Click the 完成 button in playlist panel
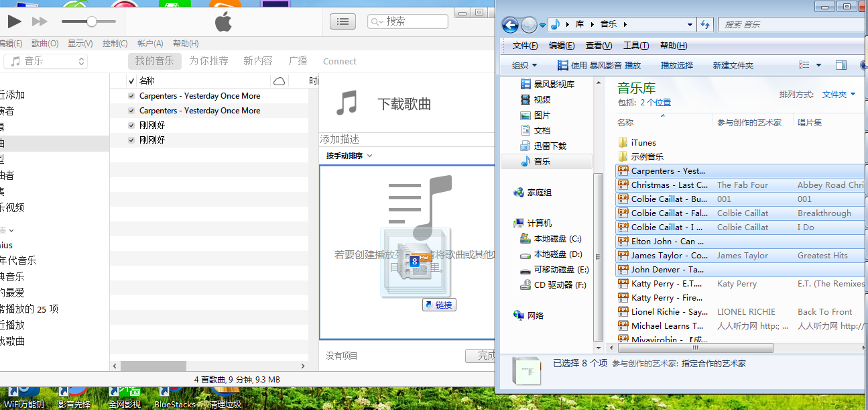 point(481,356)
